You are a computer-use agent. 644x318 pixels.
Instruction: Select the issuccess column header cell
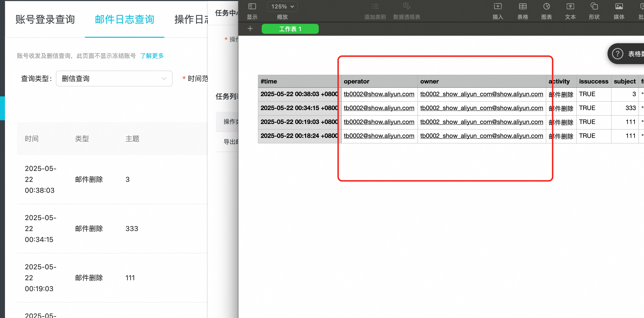(594, 81)
